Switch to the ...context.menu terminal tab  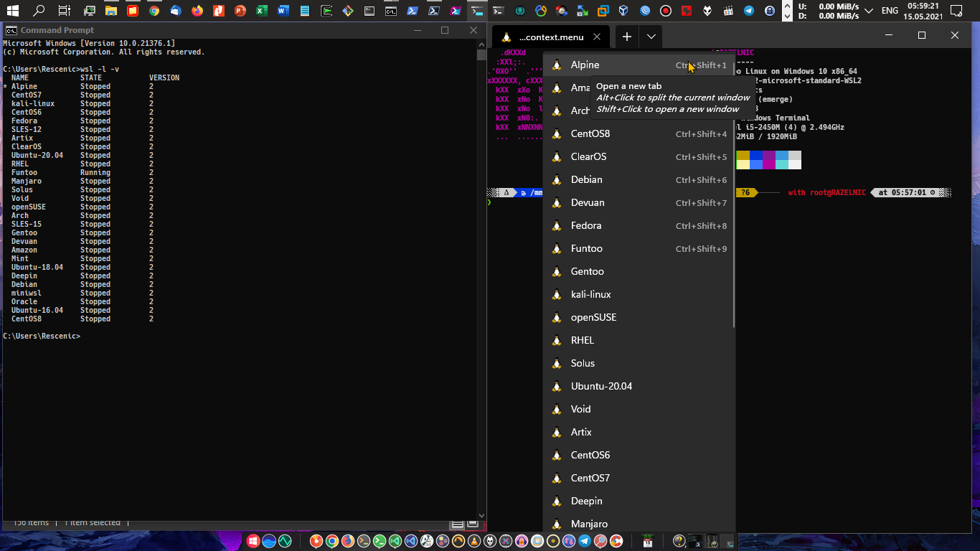550,37
